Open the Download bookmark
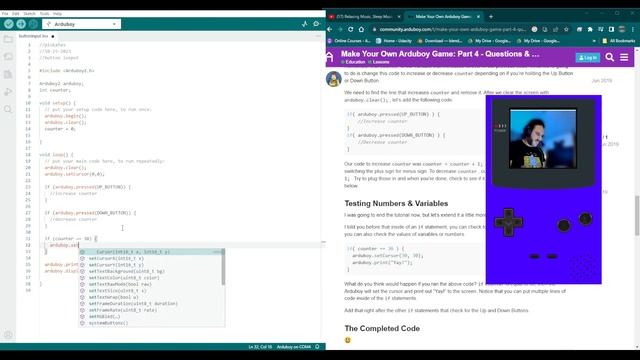Viewport: 640px width, 360px height. pos(440,41)
